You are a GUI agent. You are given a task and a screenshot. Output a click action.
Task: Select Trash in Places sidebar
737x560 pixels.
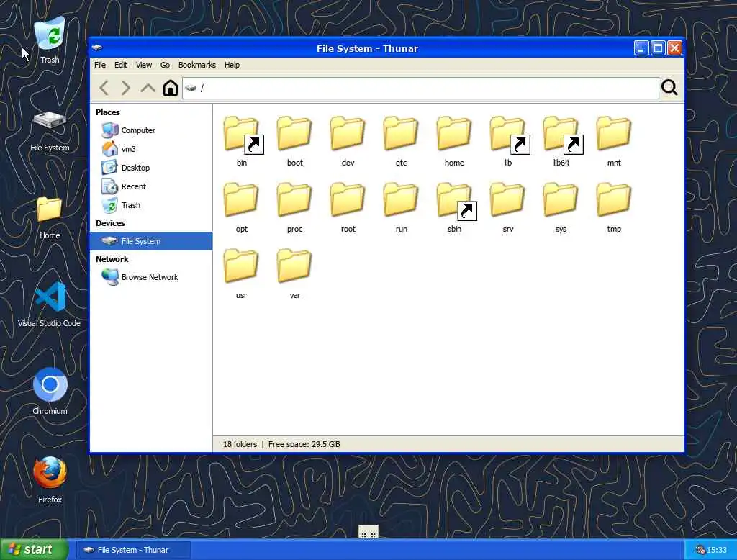[x=151, y=205]
